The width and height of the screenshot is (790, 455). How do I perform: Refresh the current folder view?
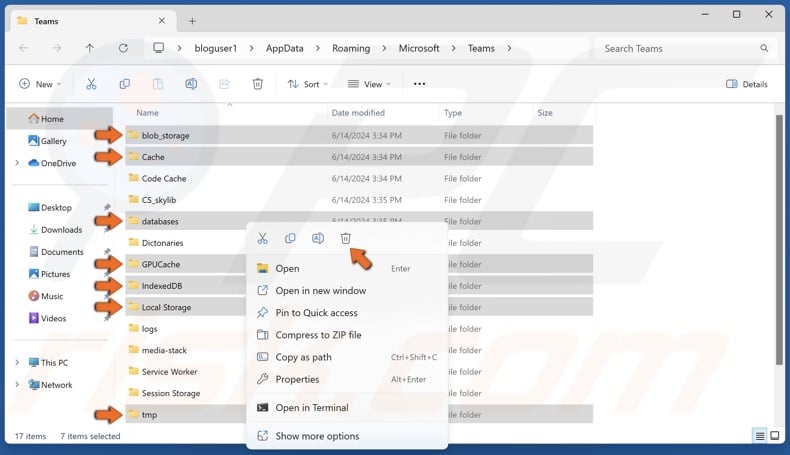click(123, 48)
